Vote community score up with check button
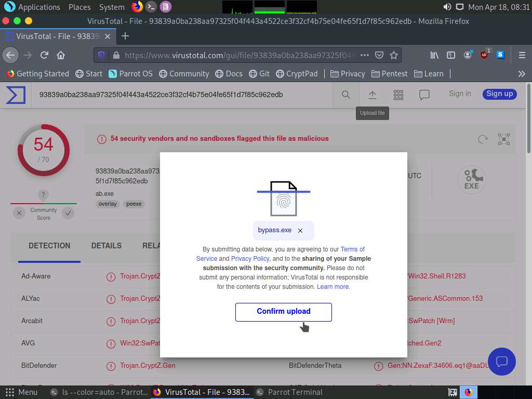The height and width of the screenshot is (399, 532). 68,213
